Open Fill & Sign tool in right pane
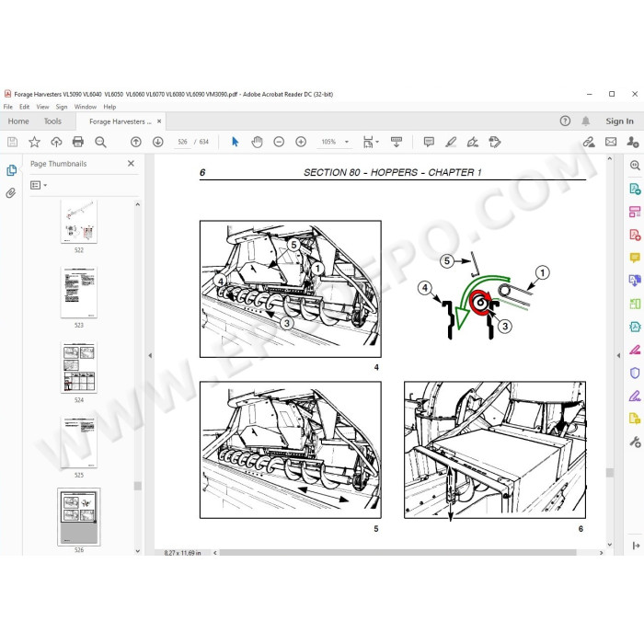The image size is (644, 644). coord(635,396)
